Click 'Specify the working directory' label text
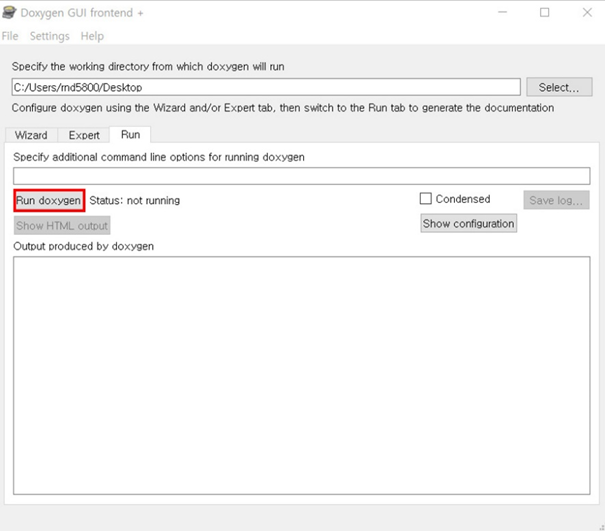Viewport: 605px width, 531px height. tap(148, 66)
